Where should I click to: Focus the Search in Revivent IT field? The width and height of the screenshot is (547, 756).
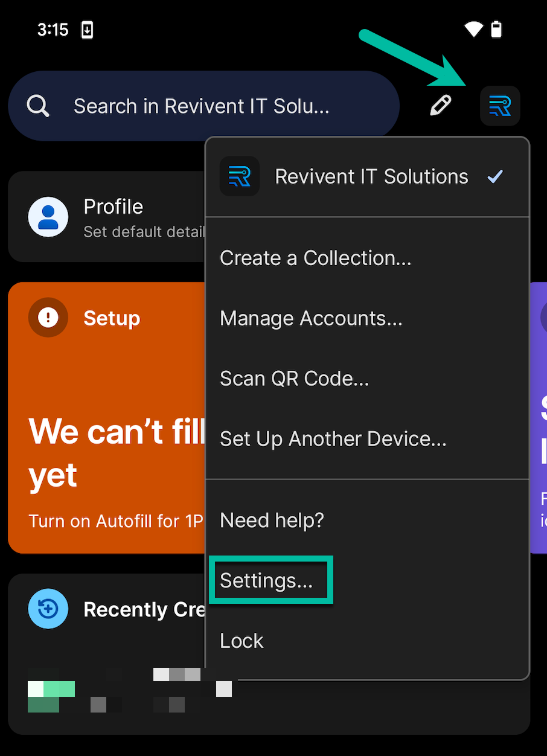[x=203, y=106]
